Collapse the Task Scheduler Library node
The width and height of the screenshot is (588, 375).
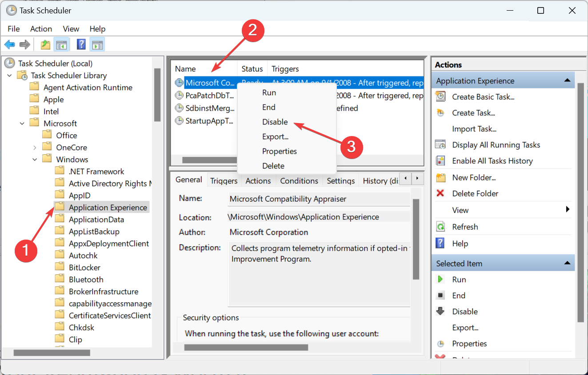(9, 76)
